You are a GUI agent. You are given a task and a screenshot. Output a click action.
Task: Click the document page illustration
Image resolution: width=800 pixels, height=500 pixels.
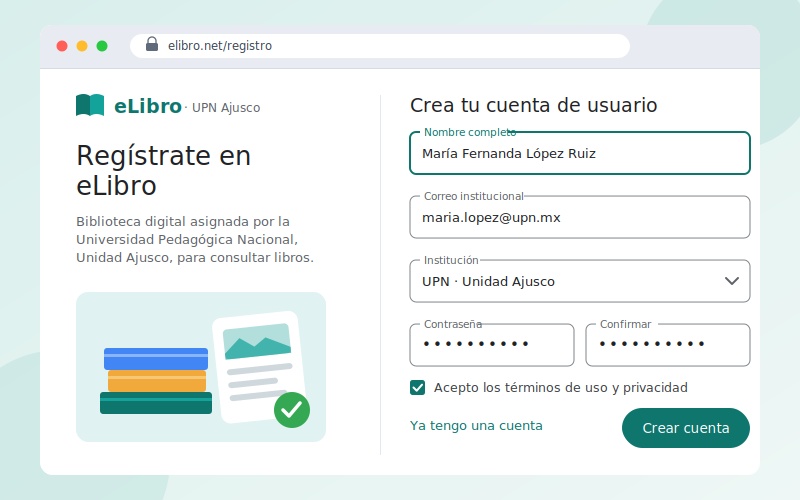pos(259,367)
